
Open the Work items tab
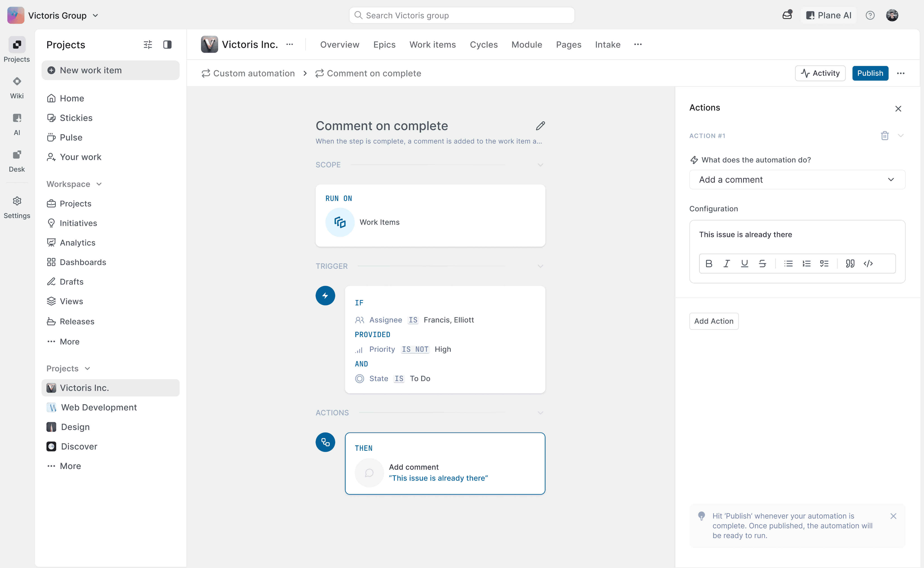[432, 45]
